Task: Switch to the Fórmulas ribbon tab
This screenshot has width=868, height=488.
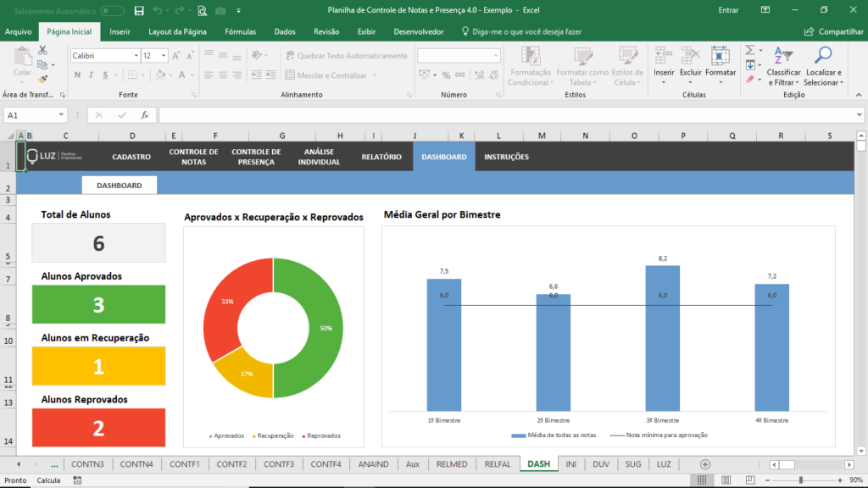Action: click(241, 31)
